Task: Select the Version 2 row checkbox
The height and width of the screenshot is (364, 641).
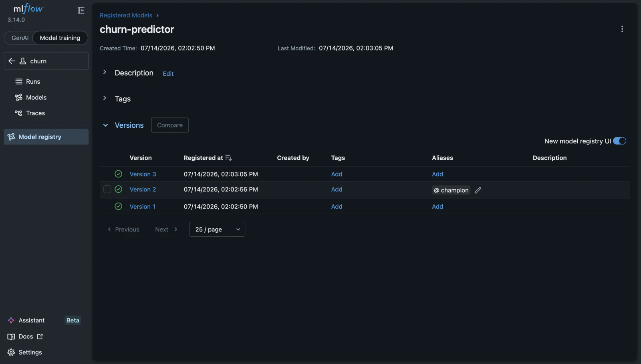Action: [107, 189]
